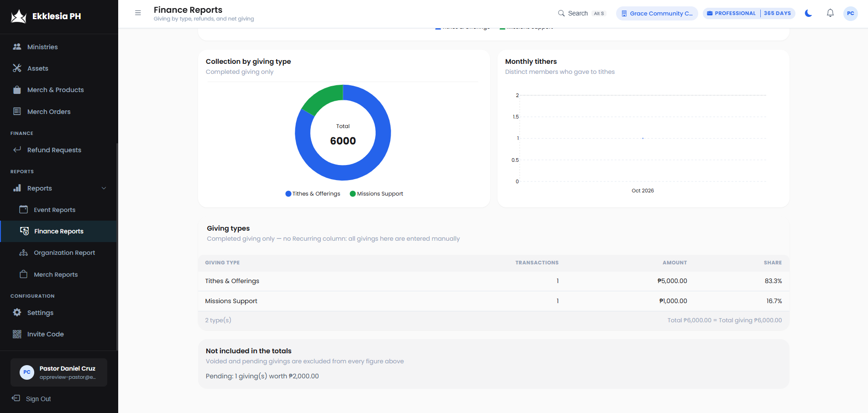Toggle Missions Support legend series
This screenshot has width=868, height=413.
376,194
